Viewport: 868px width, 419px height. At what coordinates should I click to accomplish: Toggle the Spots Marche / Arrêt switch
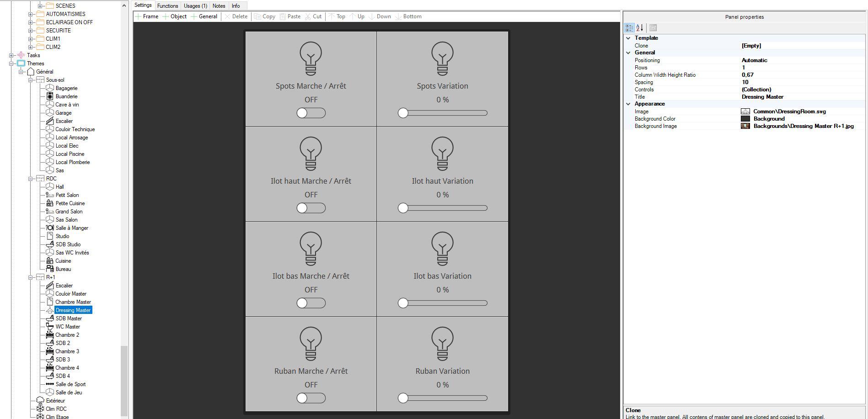pos(311,113)
